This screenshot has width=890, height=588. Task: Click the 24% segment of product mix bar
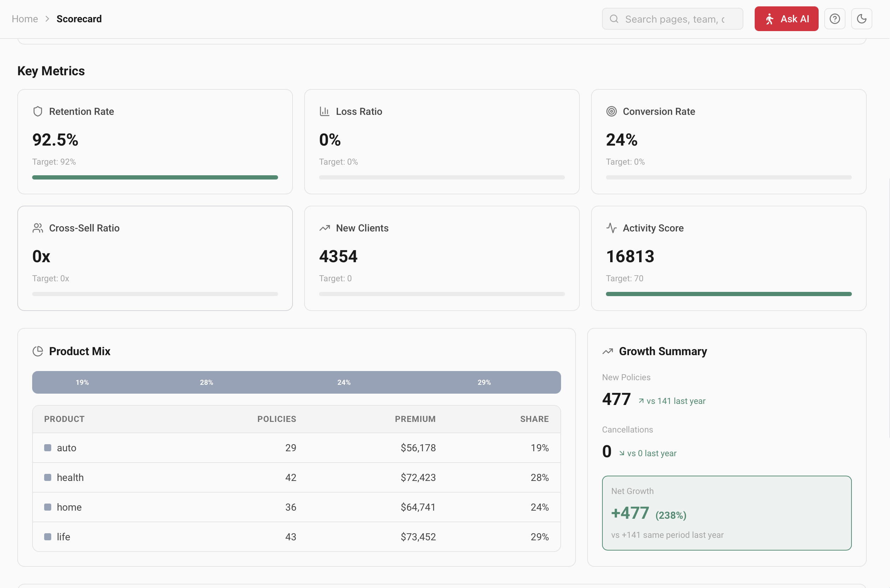344,382
